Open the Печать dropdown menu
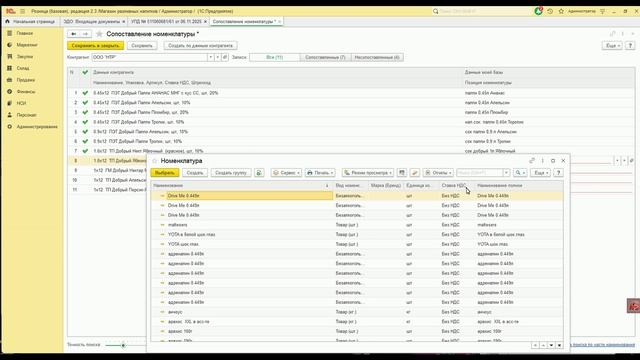 coord(320,173)
